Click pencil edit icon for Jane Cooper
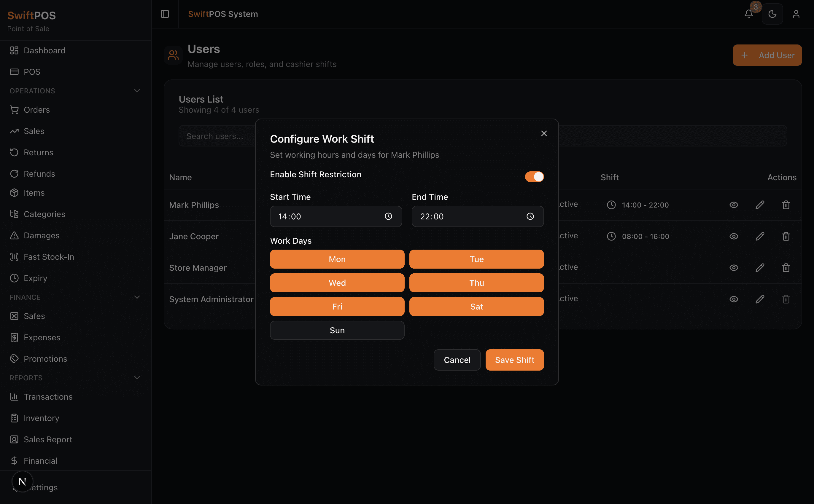The image size is (814, 504). pyautogui.click(x=760, y=236)
